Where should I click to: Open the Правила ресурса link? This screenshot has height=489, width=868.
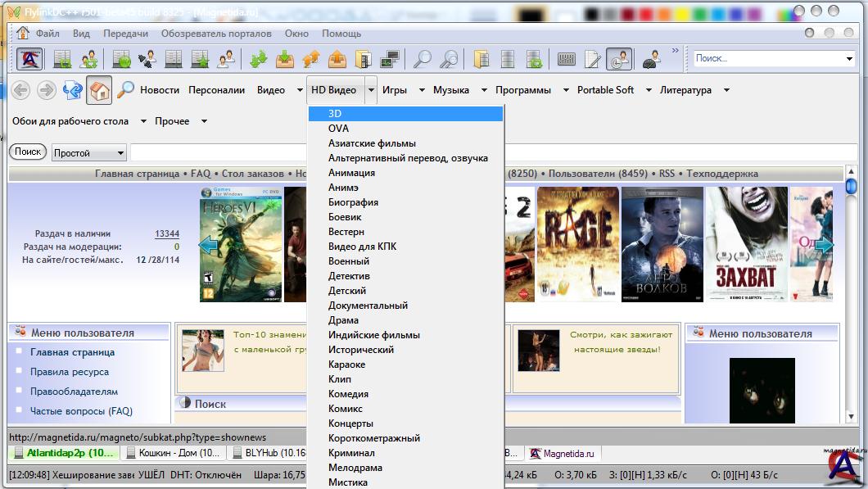[70, 372]
